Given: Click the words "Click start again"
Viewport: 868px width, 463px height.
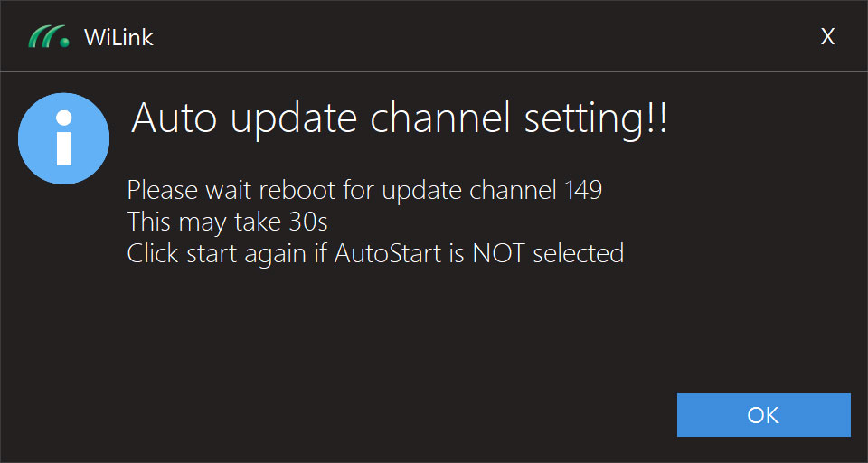Looking at the screenshot, I should (x=216, y=253).
